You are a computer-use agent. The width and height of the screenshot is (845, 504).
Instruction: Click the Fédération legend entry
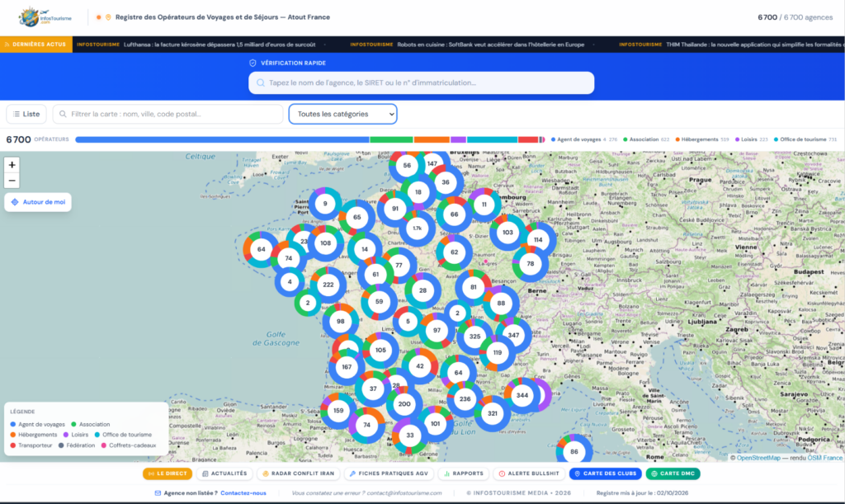[77, 445]
